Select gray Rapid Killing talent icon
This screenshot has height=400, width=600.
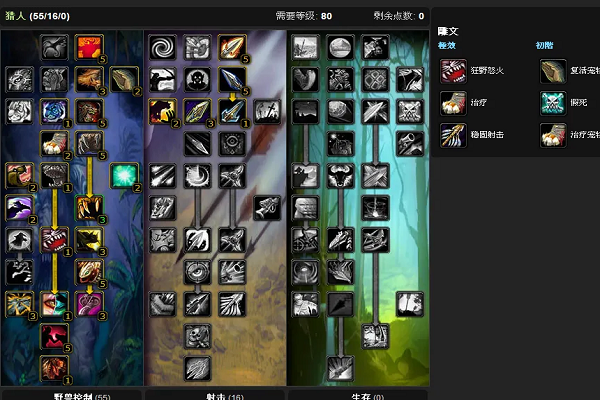[x=267, y=111]
